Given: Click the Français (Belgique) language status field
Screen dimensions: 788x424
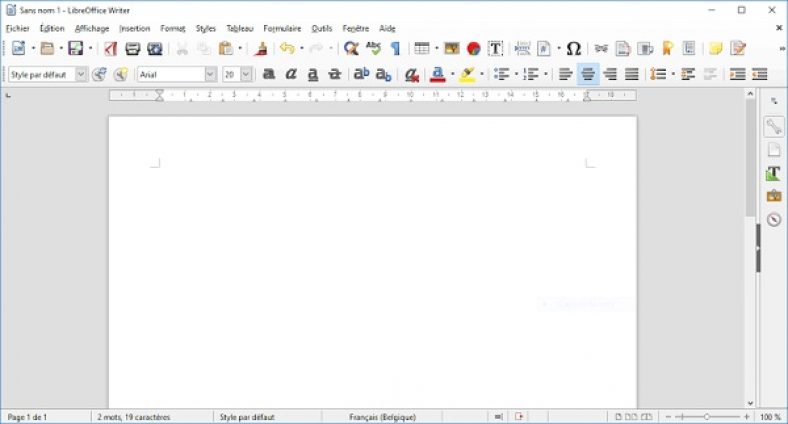Looking at the screenshot, I should [382, 417].
